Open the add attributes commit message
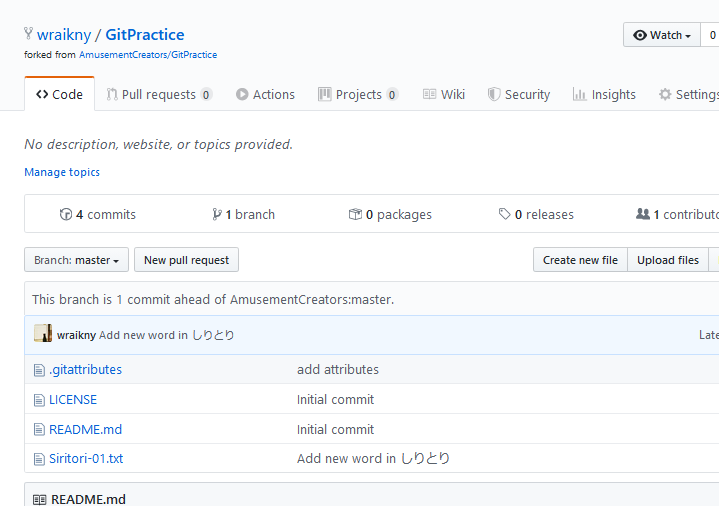This screenshot has width=719, height=506. (338, 369)
